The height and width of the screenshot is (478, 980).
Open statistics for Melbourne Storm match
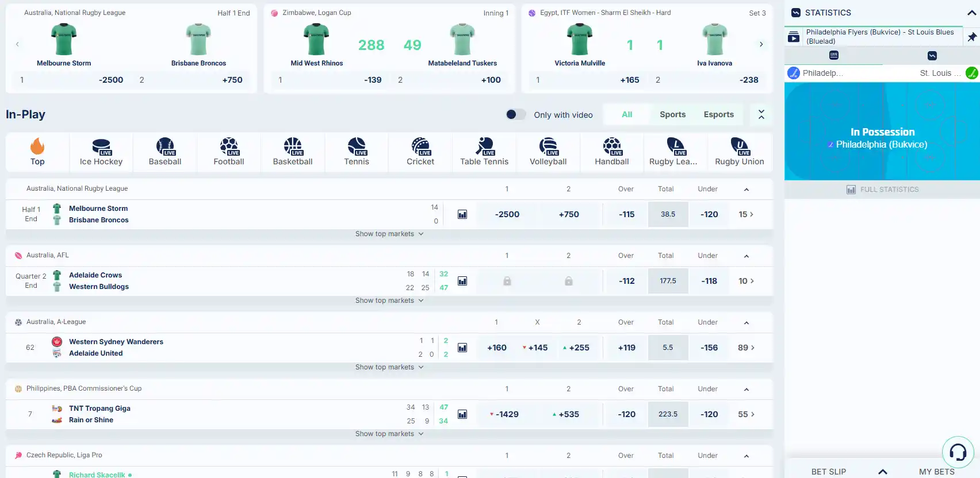462,214
